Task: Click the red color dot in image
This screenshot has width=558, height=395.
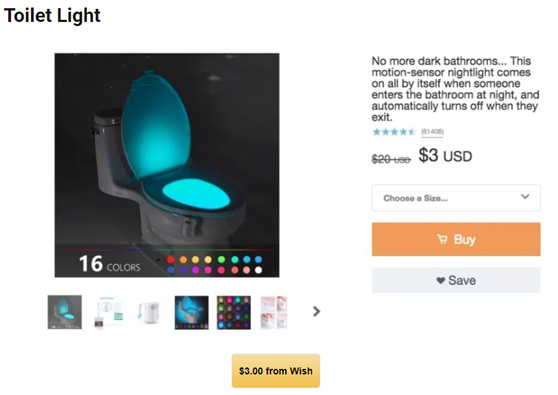Action: click(x=170, y=259)
